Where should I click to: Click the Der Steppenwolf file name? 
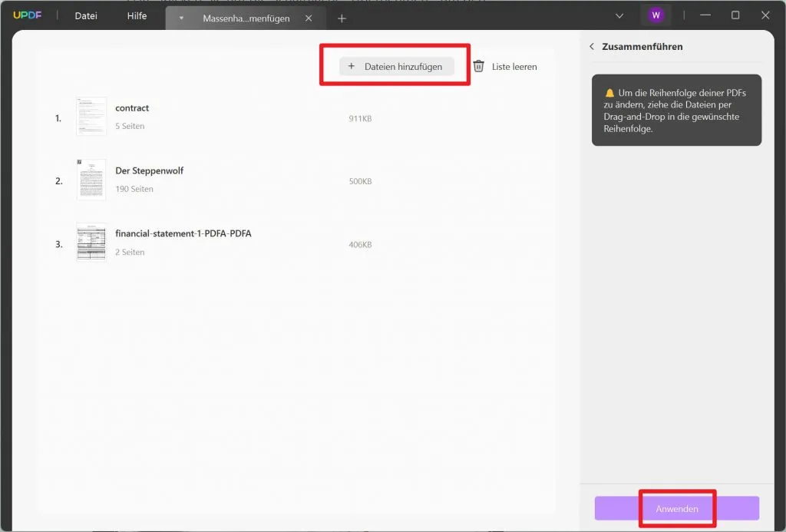(x=150, y=170)
